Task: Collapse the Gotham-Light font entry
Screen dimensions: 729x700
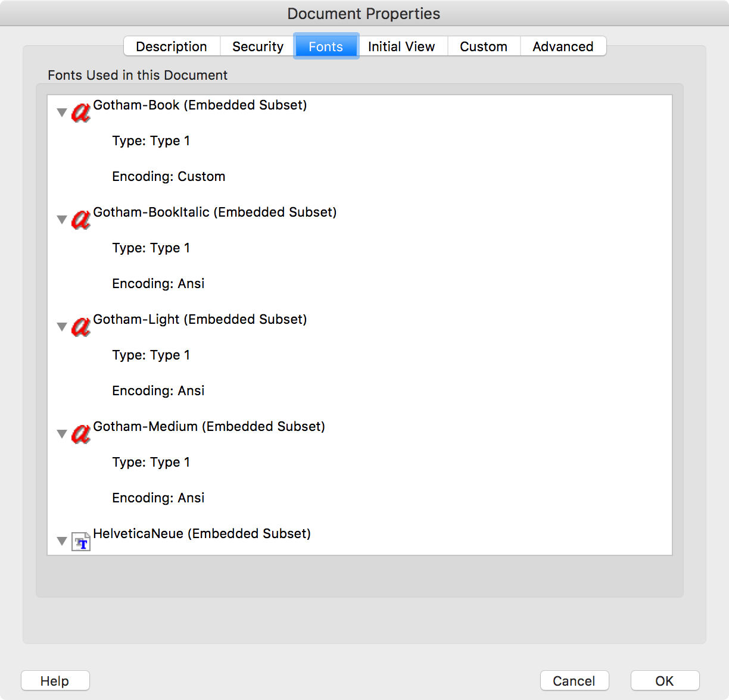Action: tap(62, 326)
